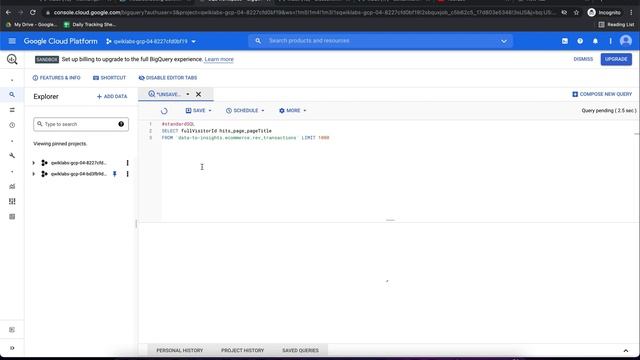The image size is (640, 360).
Task: Open the capacity management grid icon in sidebar
Action: pyautogui.click(x=12, y=201)
